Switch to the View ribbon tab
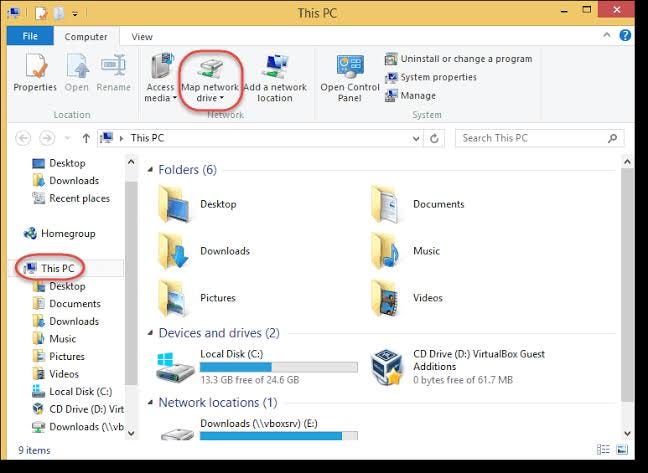 [x=142, y=36]
